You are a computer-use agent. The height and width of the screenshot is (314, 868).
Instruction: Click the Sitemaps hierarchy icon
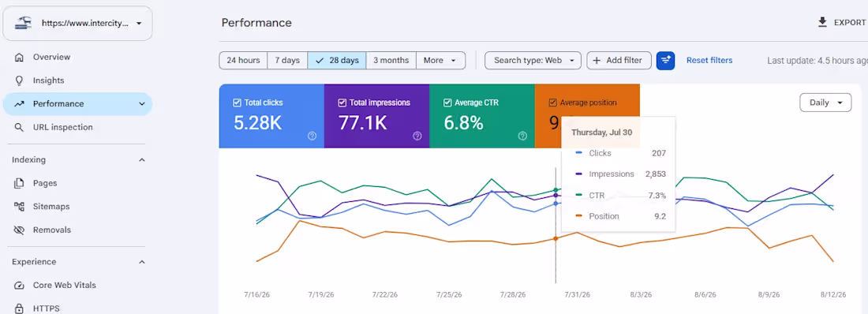click(x=20, y=207)
